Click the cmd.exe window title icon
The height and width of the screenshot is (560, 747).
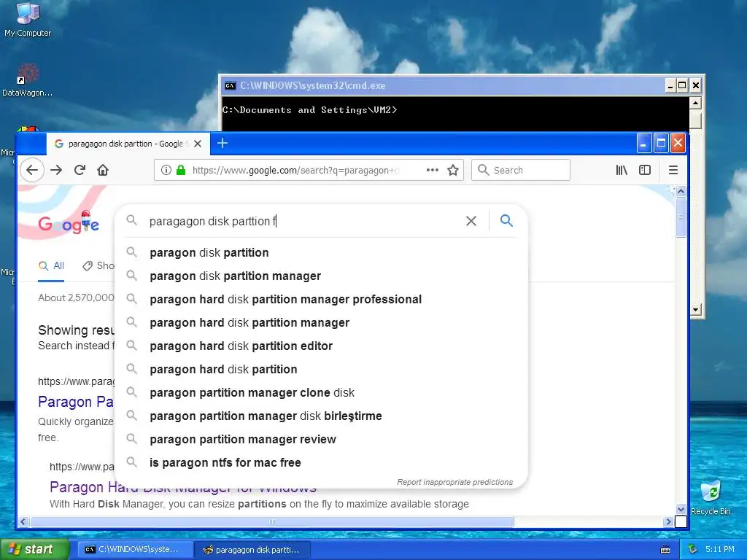[x=230, y=86]
